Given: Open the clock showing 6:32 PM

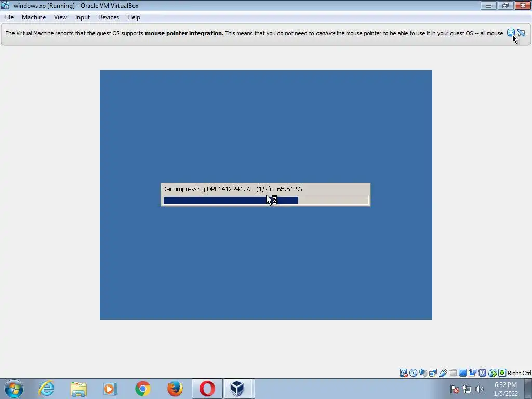Looking at the screenshot, I should pyautogui.click(x=506, y=389).
